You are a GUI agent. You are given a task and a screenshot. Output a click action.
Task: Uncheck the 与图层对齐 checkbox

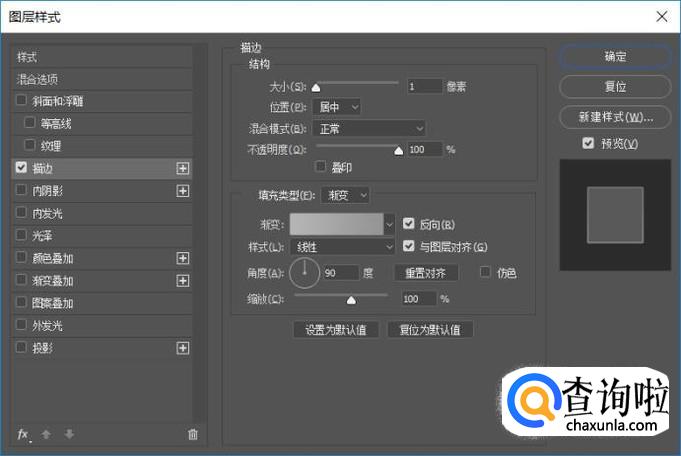pyautogui.click(x=408, y=246)
